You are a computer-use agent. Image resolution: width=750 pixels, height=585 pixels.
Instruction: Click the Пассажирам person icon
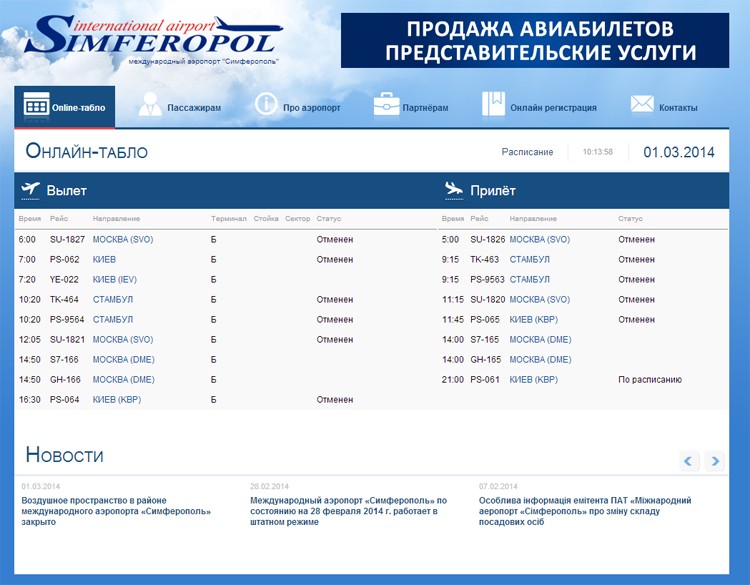tap(150, 104)
